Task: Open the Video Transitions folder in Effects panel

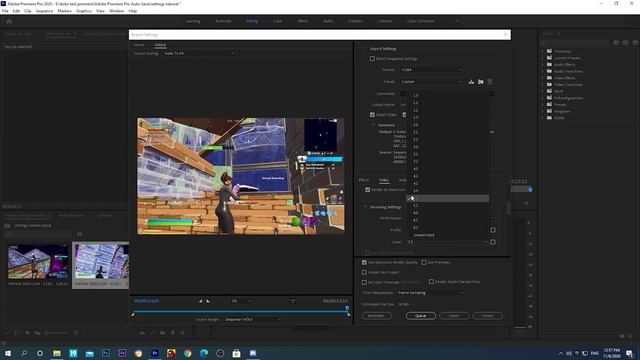Action: (x=568, y=84)
